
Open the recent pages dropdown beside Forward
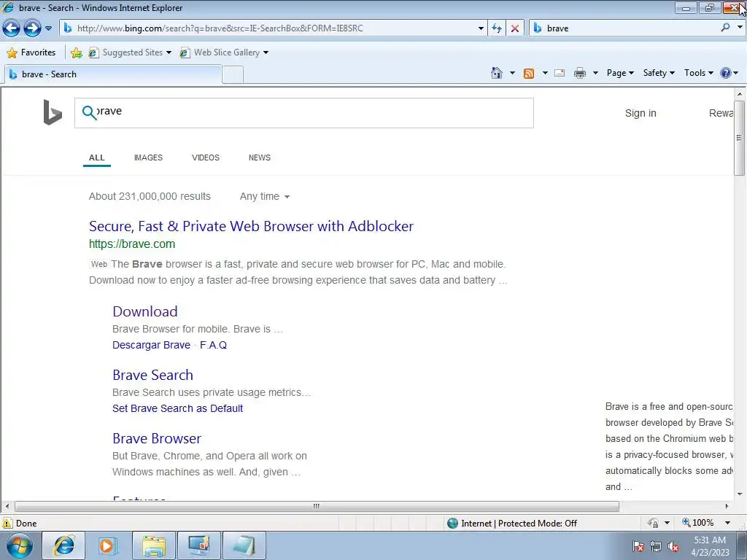tap(48, 28)
